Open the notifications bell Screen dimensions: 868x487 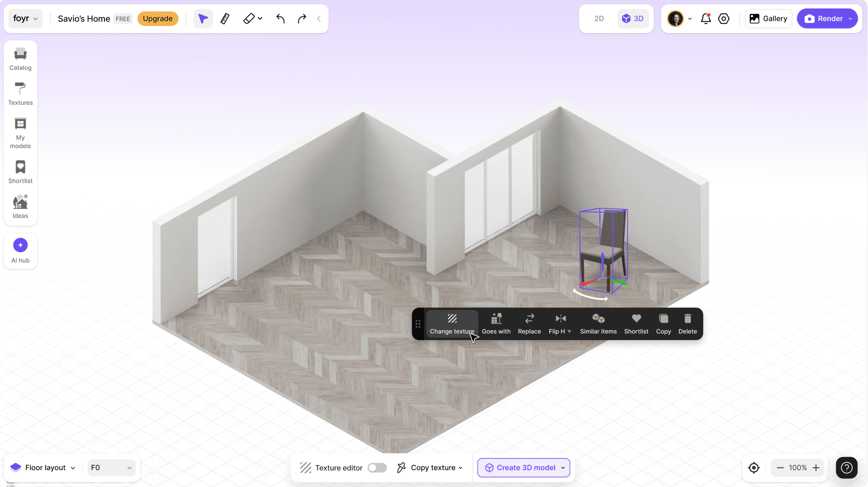pos(706,19)
